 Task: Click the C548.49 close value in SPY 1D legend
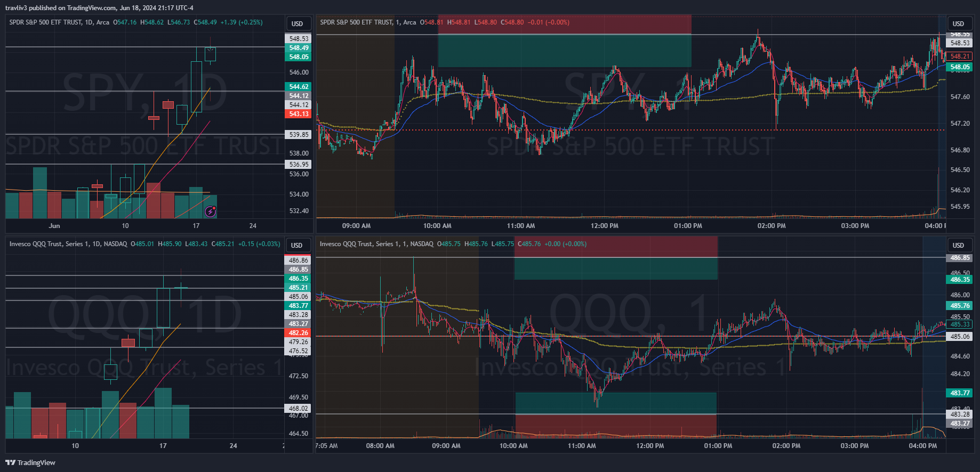pos(205,22)
